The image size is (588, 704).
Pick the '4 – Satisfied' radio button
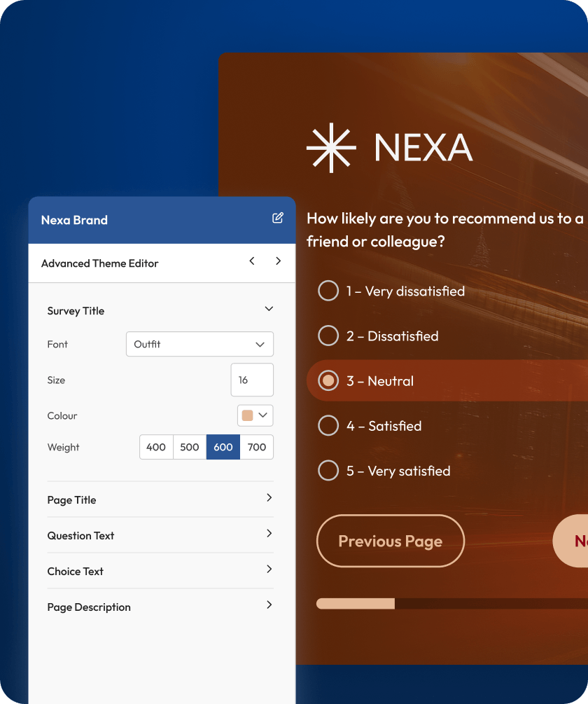[x=328, y=425]
